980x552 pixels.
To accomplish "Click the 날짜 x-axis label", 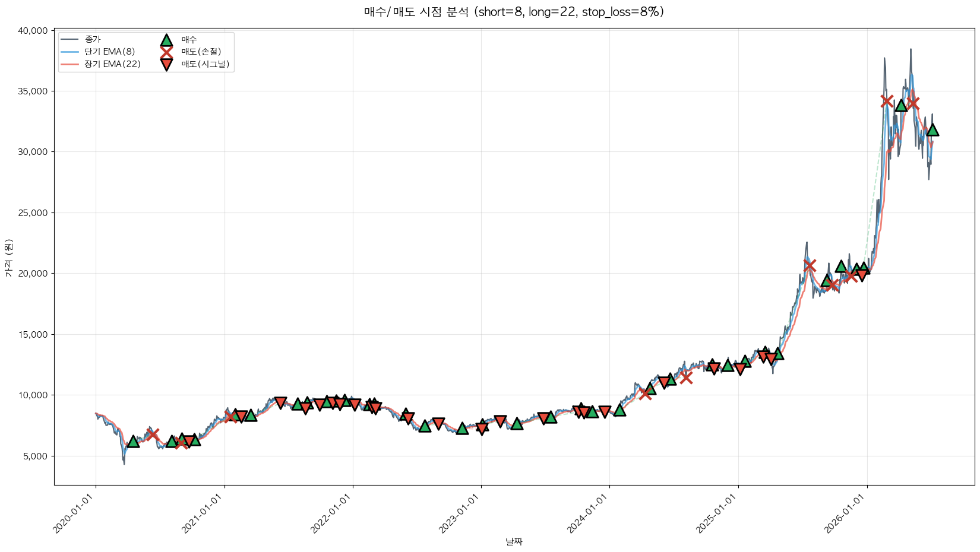I will (514, 541).
